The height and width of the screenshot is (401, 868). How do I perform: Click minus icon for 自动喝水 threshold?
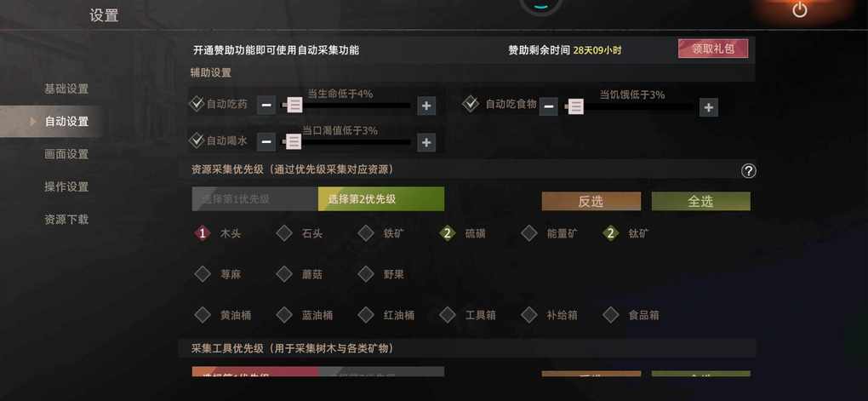(x=266, y=142)
